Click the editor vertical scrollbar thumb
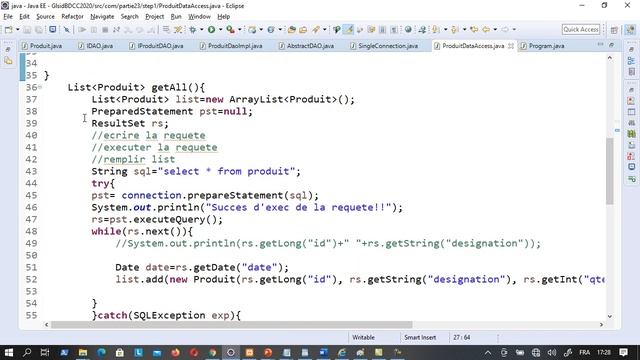Viewport: 640px width, 360px height. (610, 171)
